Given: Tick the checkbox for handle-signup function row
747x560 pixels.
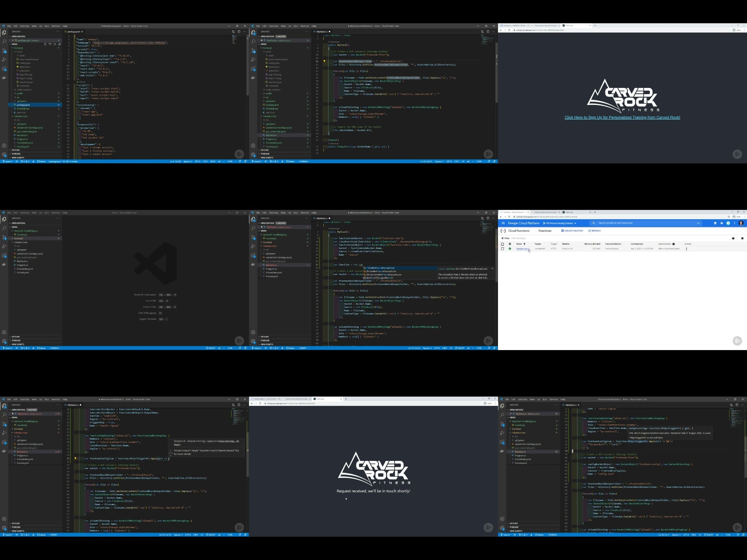Looking at the screenshot, I should pyautogui.click(x=503, y=249).
